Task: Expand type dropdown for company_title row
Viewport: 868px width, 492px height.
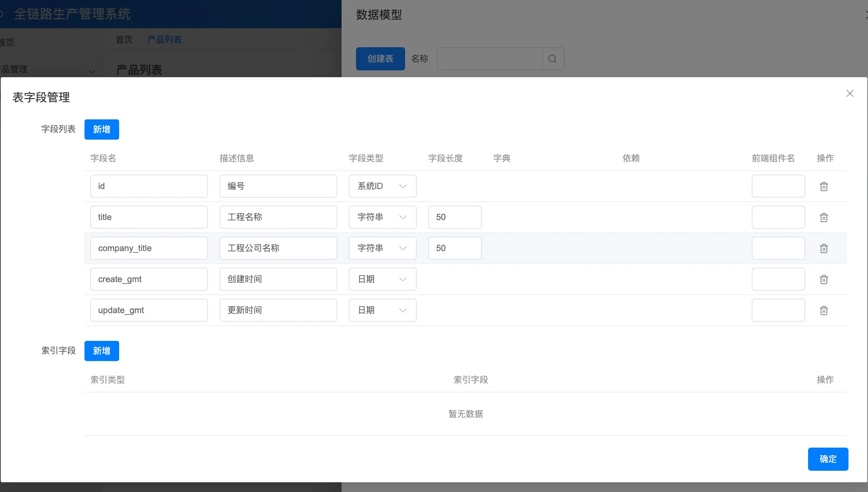Action: point(382,248)
